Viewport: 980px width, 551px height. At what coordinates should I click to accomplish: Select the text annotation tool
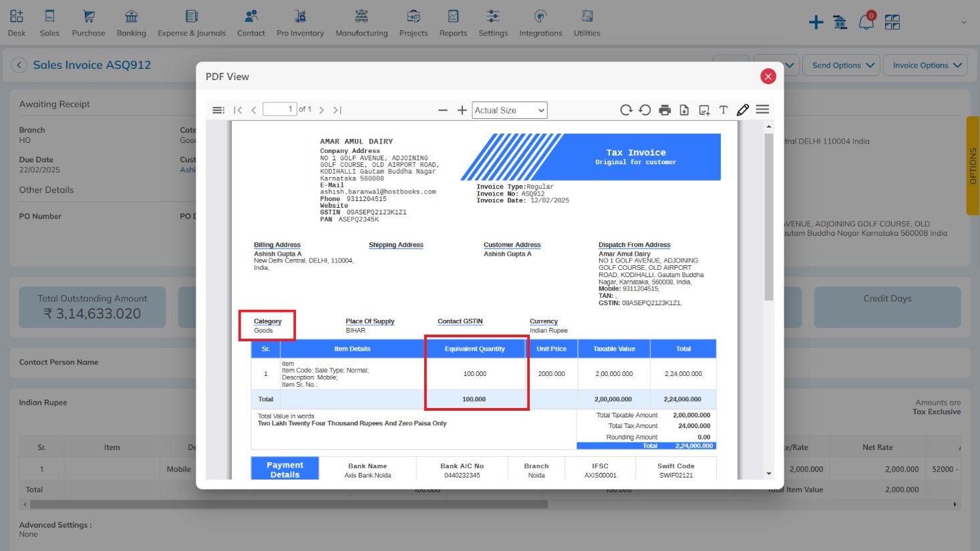723,110
